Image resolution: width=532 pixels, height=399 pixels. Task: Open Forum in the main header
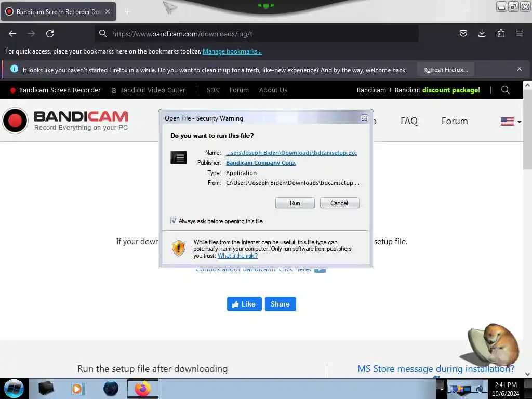click(455, 121)
